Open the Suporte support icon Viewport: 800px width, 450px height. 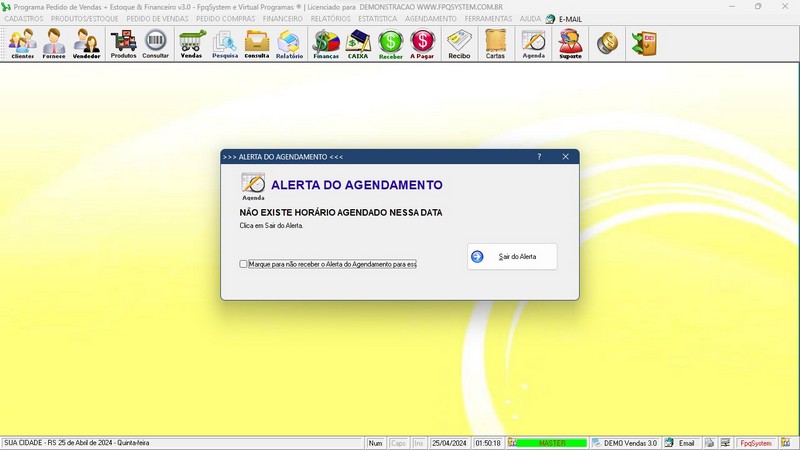(x=570, y=44)
